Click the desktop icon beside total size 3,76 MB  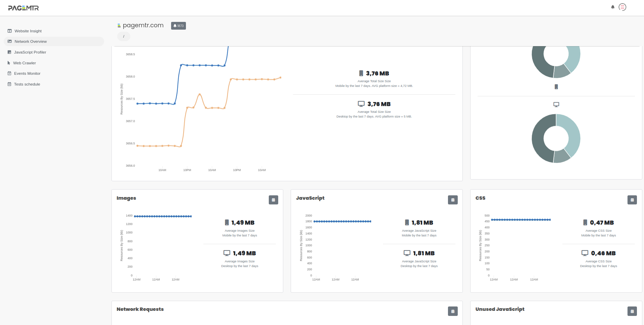pos(361,104)
